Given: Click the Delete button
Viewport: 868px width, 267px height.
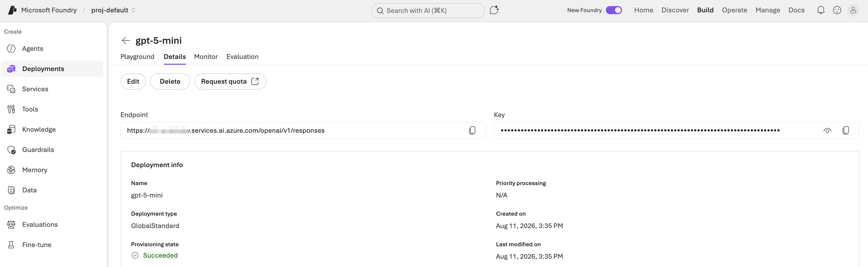Looking at the screenshot, I should [x=170, y=81].
